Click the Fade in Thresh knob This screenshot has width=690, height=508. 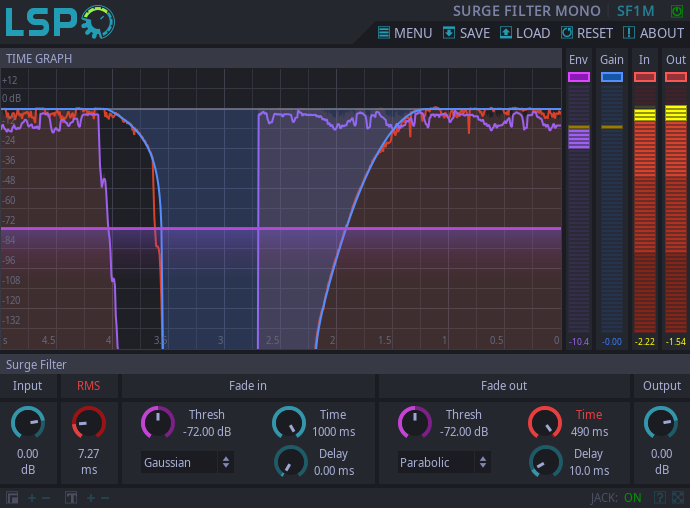[158, 423]
